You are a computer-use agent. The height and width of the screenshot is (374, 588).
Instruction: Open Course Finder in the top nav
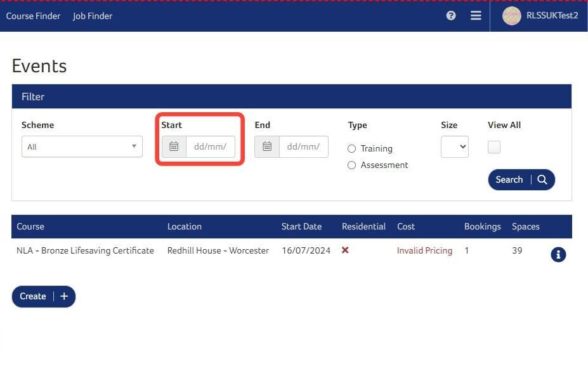[x=33, y=16]
